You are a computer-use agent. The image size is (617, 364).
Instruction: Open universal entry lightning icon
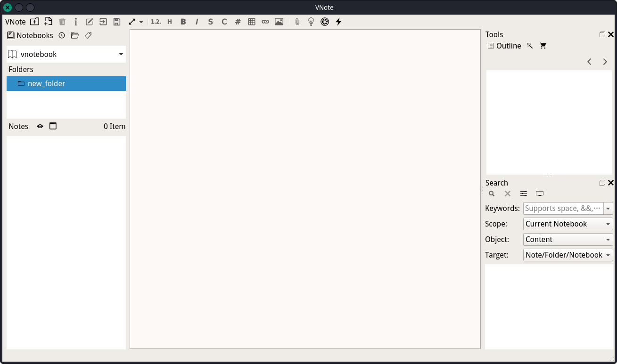coord(338,22)
